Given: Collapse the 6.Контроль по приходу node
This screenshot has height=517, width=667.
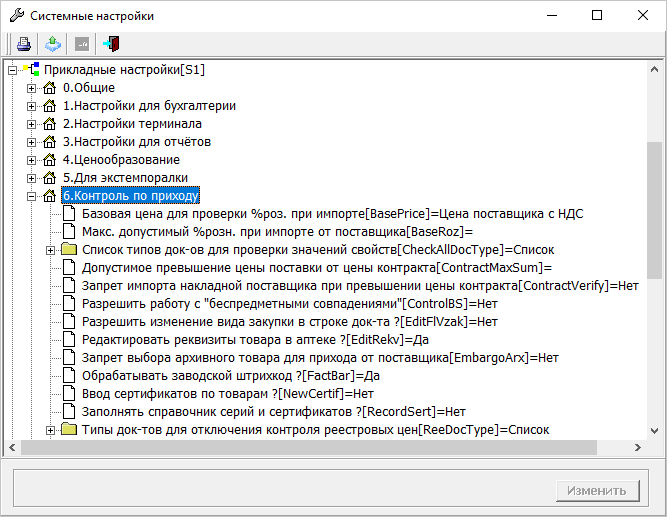Looking at the screenshot, I should [x=31, y=196].
